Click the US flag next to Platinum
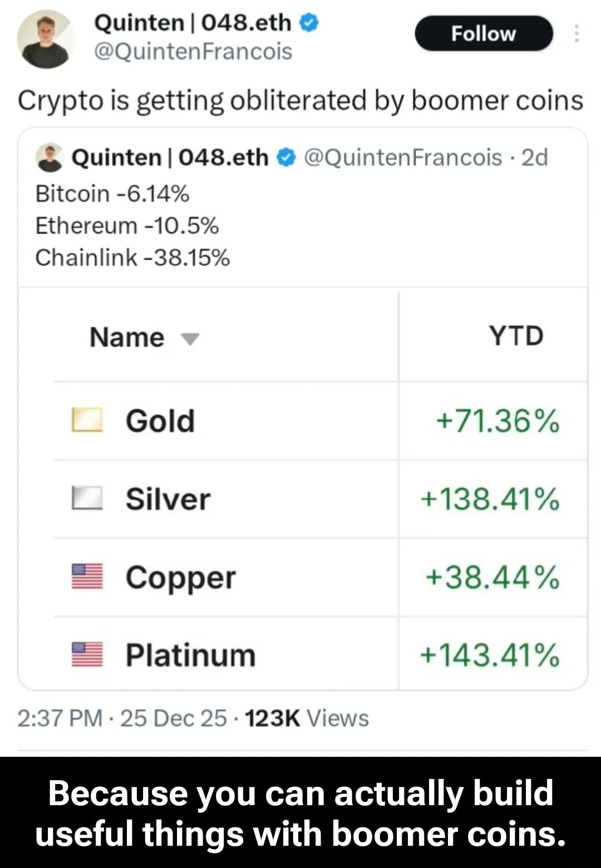 pos(87,654)
